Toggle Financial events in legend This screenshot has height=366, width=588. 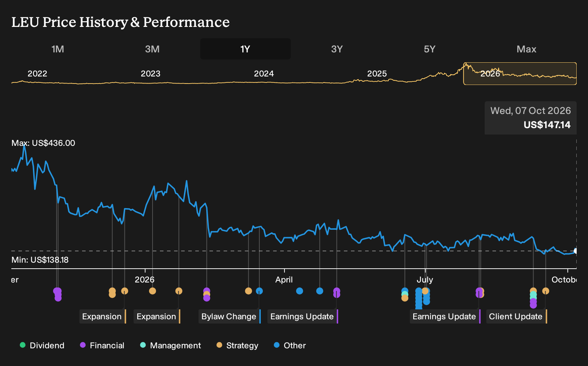click(x=102, y=345)
